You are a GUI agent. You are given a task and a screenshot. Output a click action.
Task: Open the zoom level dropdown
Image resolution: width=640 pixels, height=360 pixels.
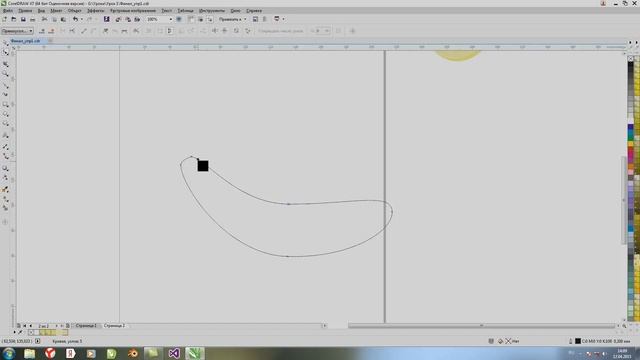[171, 19]
